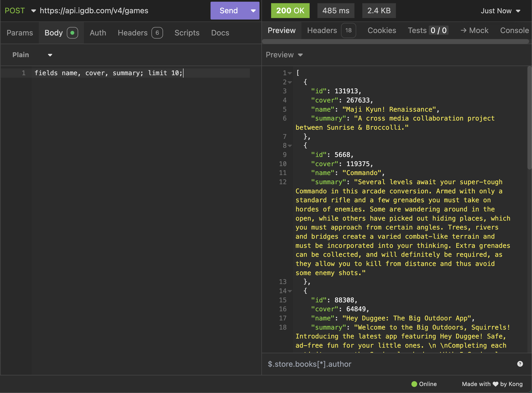The width and height of the screenshot is (532, 393).
Task: Click the JSONPath filter input field
Action: pyautogui.click(x=340, y=364)
